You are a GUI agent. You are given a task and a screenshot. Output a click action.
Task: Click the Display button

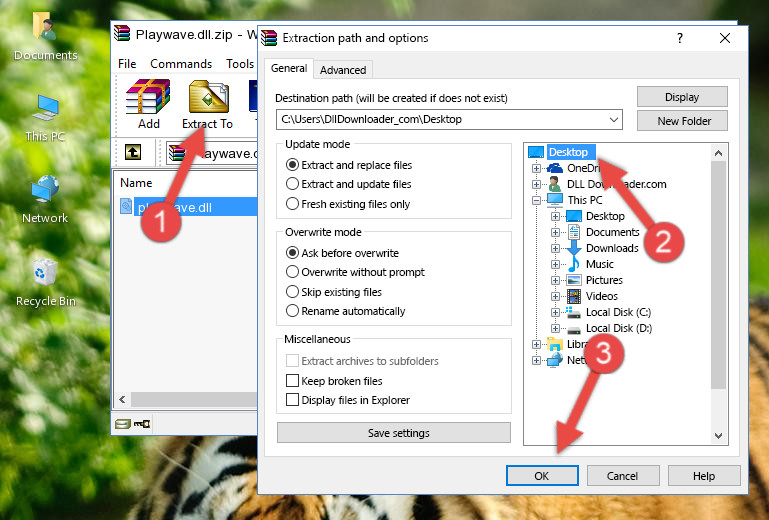tap(682, 97)
